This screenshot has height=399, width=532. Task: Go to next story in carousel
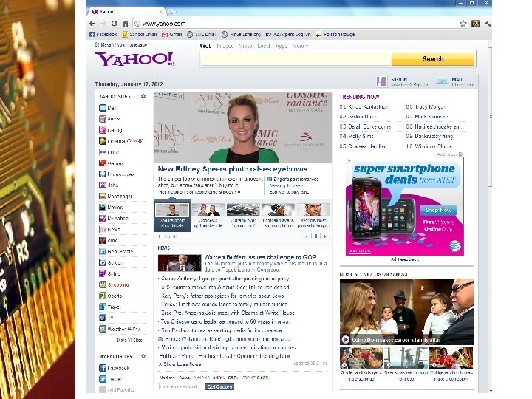[325, 236]
